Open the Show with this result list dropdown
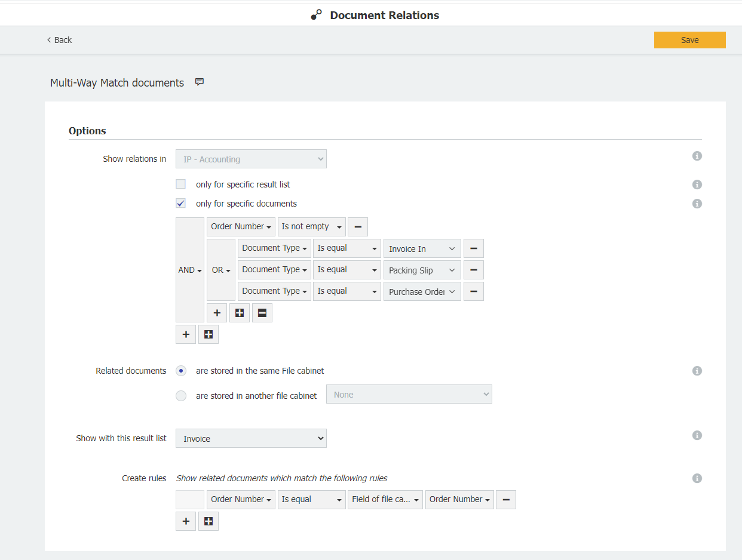The height and width of the screenshot is (560, 742). pyautogui.click(x=251, y=438)
